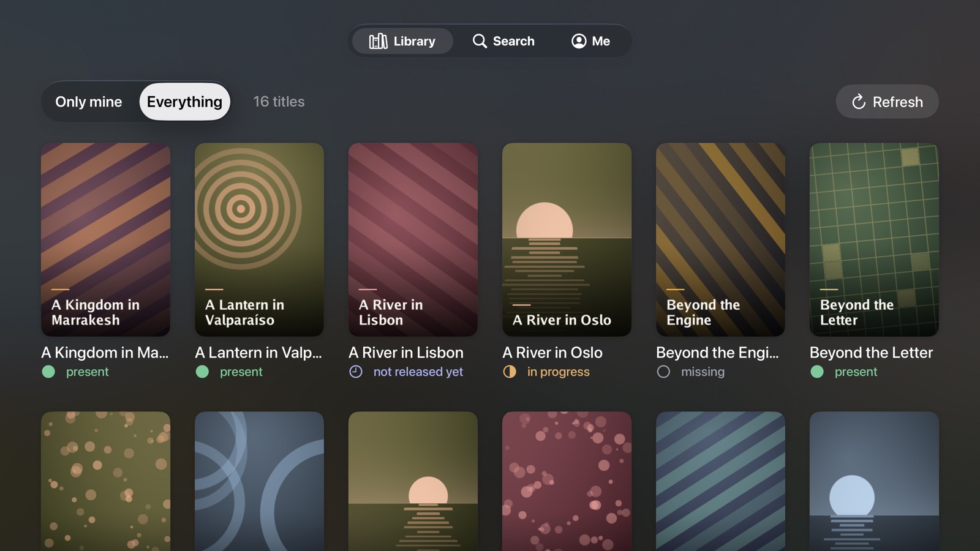The height and width of the screenshot is (551, 980).
Task: Select the Only mine filter
Action: [x=89, y=102]
